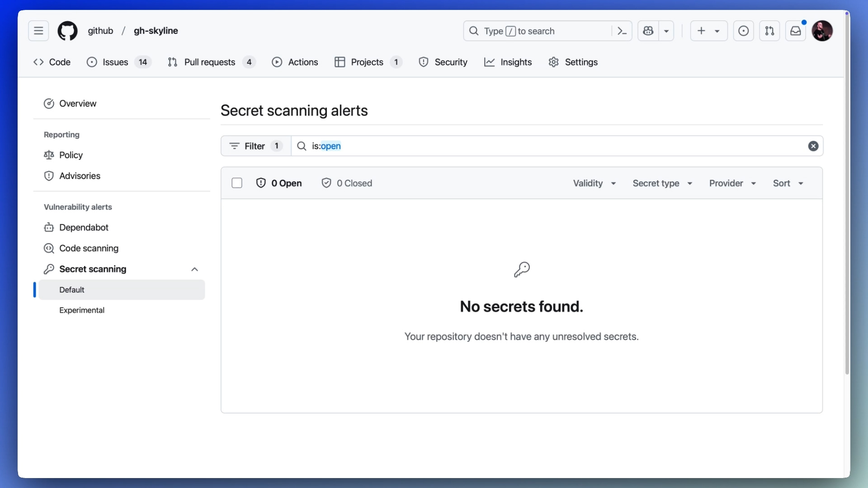Open the Secret type dropdown
868x488 pixels.
pyautogui.click(x=662, y=183)
